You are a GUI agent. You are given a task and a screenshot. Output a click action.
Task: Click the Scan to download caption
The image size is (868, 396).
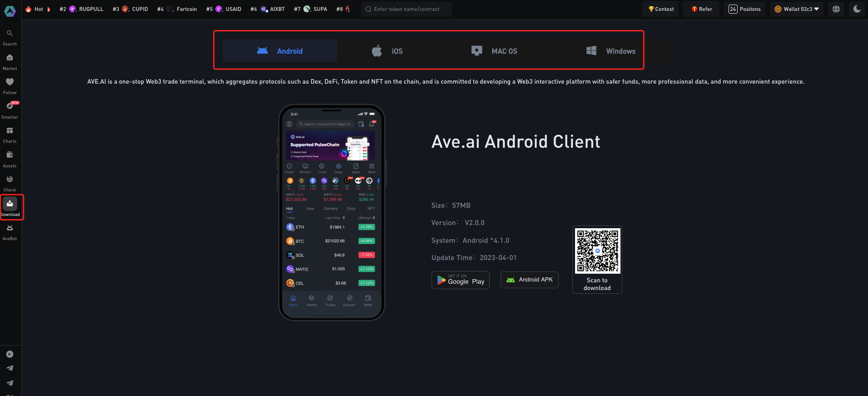597,284
